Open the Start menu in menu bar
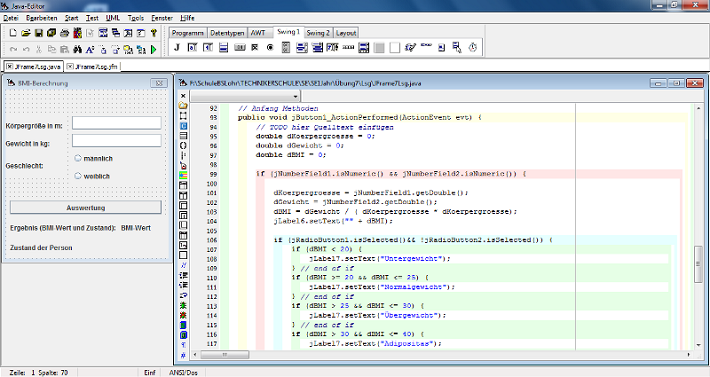Screen dimensions: 710x377 click(x=72, y=18)
